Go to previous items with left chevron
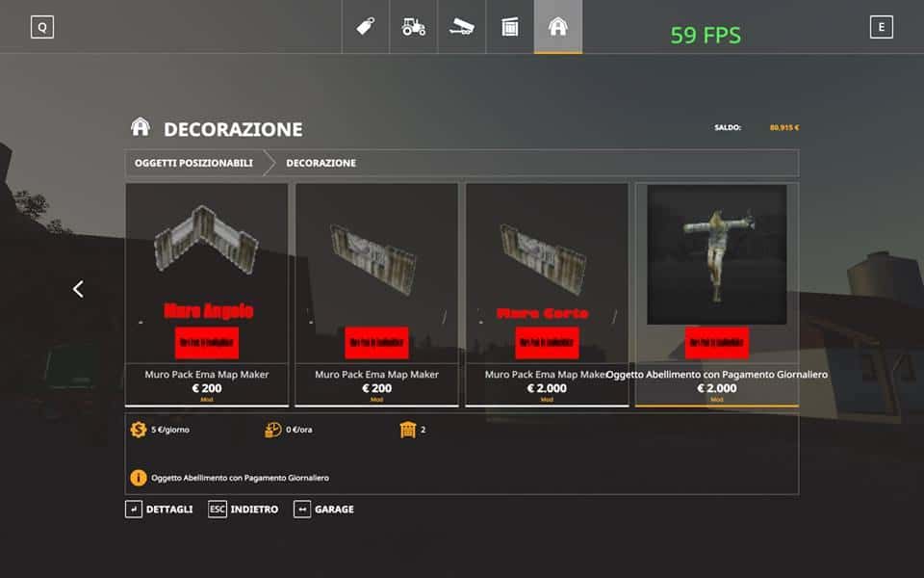Image resolution: width=924 pixels, height=578 pixels. coord(78,289)
